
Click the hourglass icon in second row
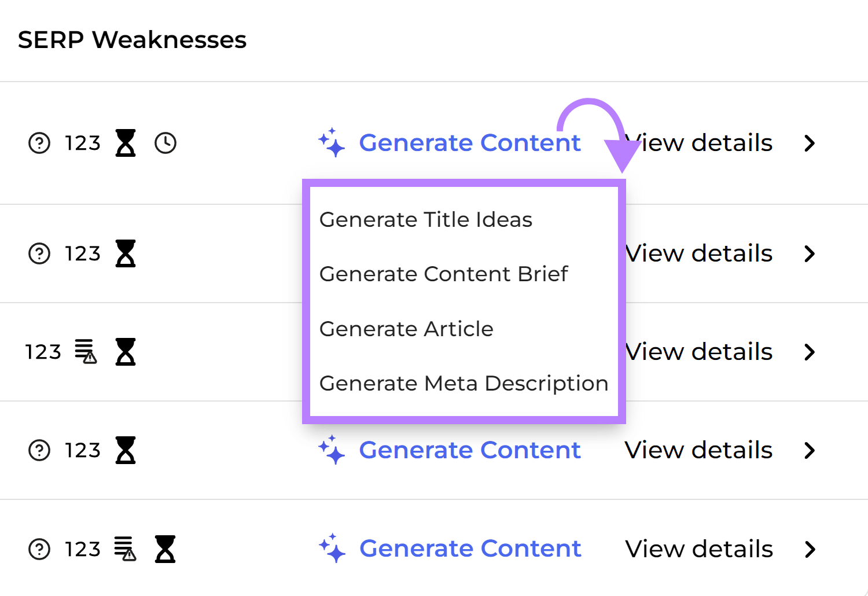coord(126,253)
